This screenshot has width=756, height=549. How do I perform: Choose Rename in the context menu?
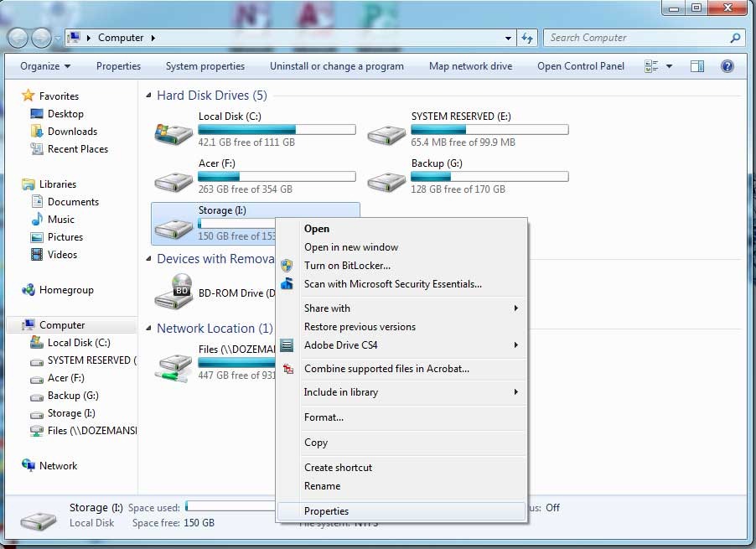pos(401,486)
